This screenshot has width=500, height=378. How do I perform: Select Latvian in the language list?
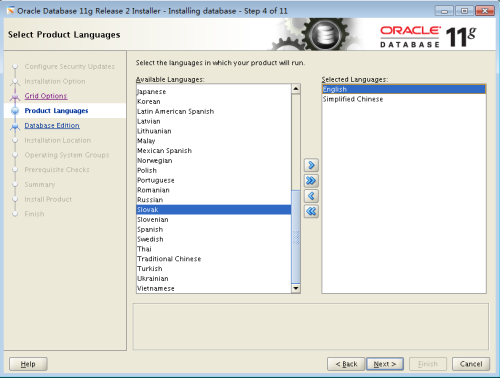213,121
